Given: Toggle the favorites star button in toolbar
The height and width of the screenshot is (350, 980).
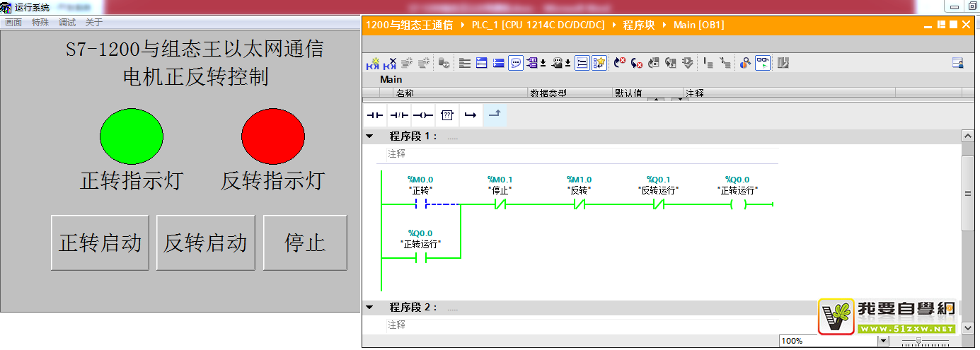Looking at the screenshot, I should tap(599, 63).
